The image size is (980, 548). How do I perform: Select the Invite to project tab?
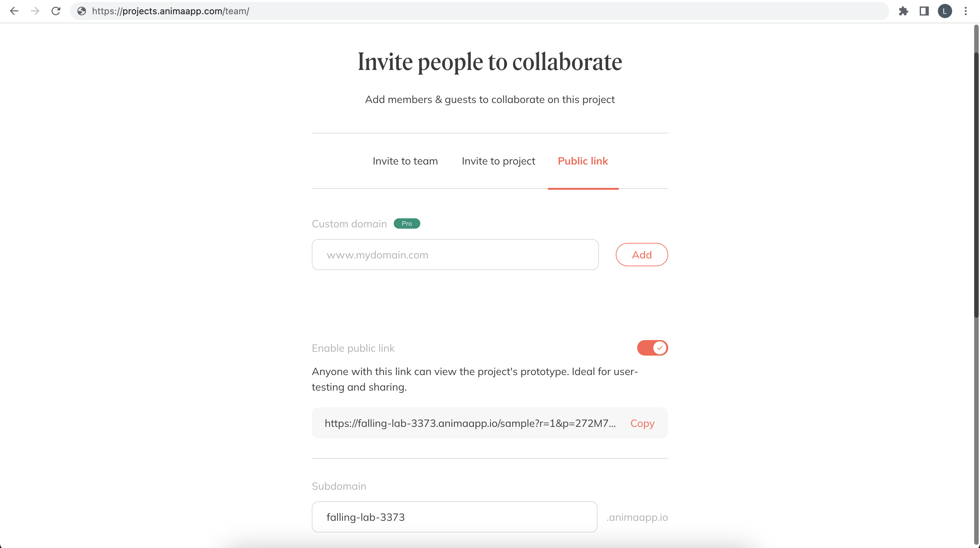click(498, 161)
